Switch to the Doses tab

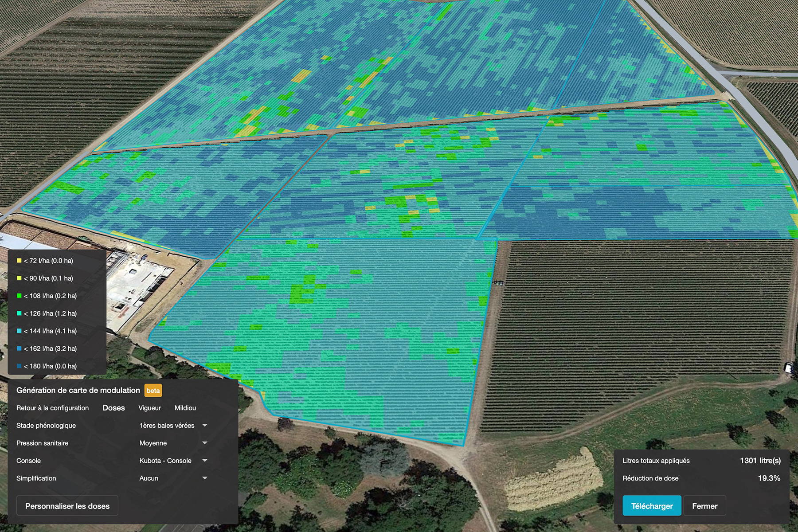point(113,408)
